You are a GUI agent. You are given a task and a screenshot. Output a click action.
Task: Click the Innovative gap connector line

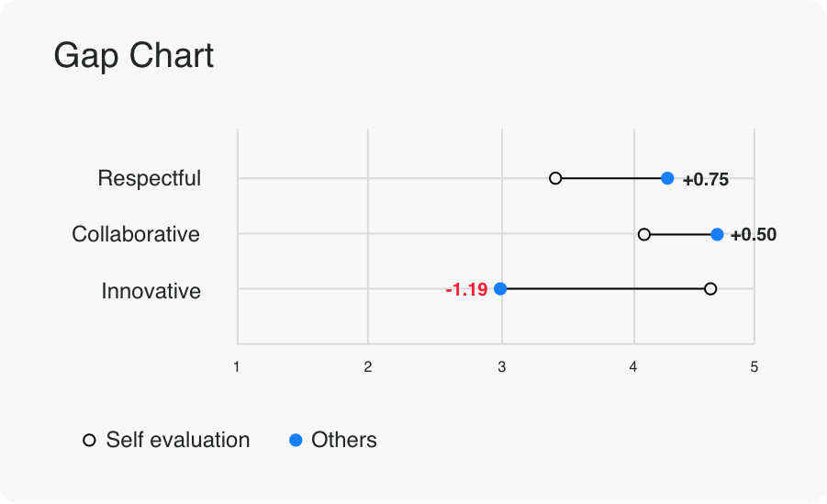pos(606,289)
